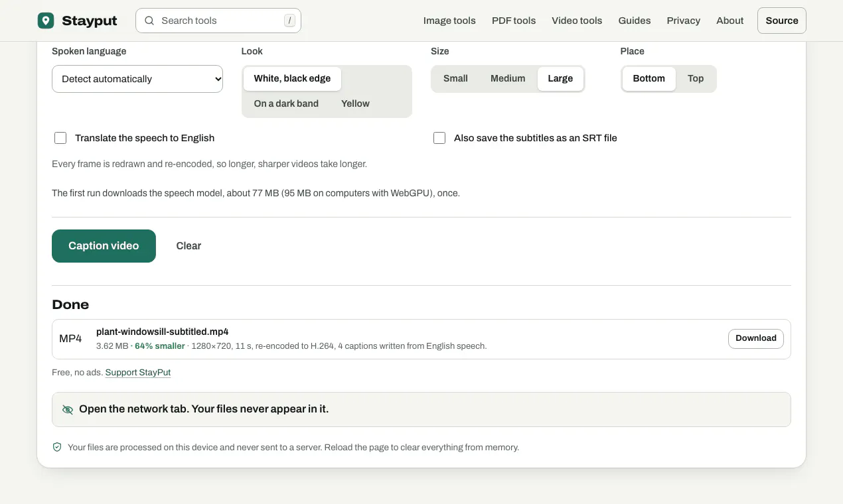The image size is (843, 504).
Task: Set caption size to Medium
Action: pos(508,78)
